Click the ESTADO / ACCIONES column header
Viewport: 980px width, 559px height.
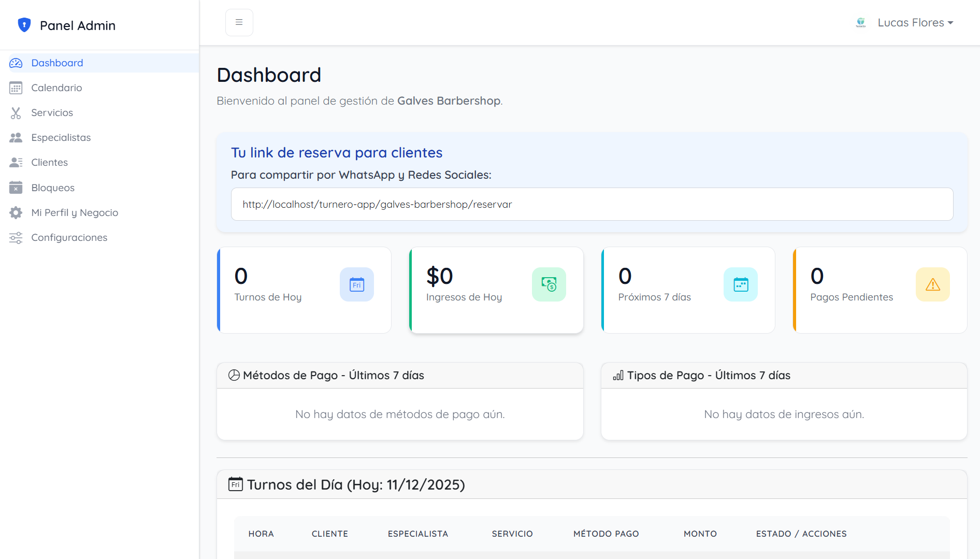point(801,534)
